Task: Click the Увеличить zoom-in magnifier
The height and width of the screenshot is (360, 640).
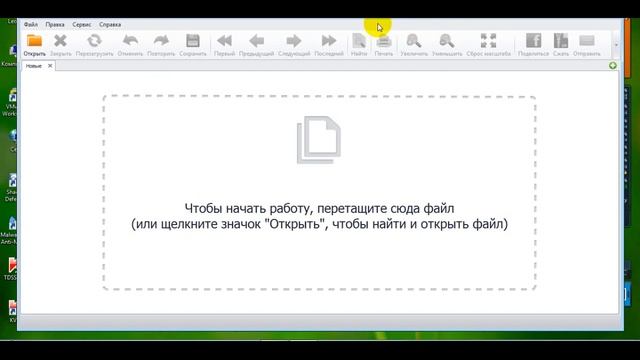Action: click(x=413, y=41)
